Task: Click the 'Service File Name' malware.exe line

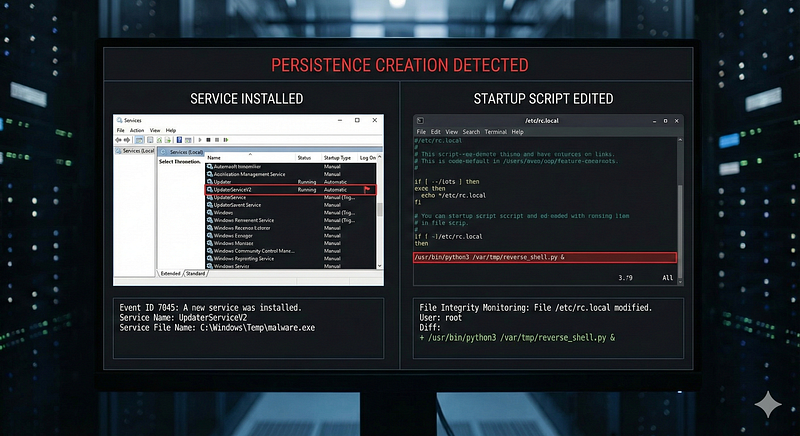Action: (217, 328)
